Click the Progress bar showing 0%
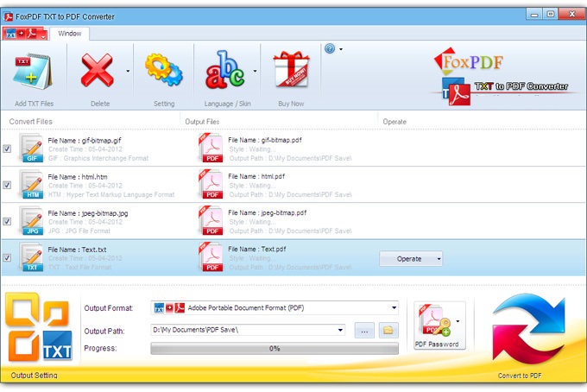Image resolution: width=587 pixels, height=392 pixels. (x=275, y=348)
